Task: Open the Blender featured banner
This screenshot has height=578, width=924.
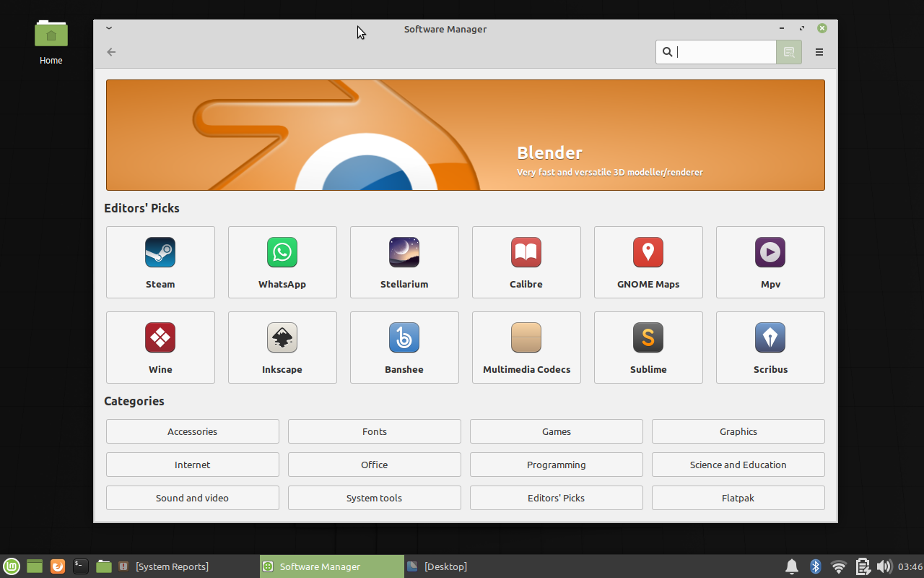Action: [x=465, y=134]
